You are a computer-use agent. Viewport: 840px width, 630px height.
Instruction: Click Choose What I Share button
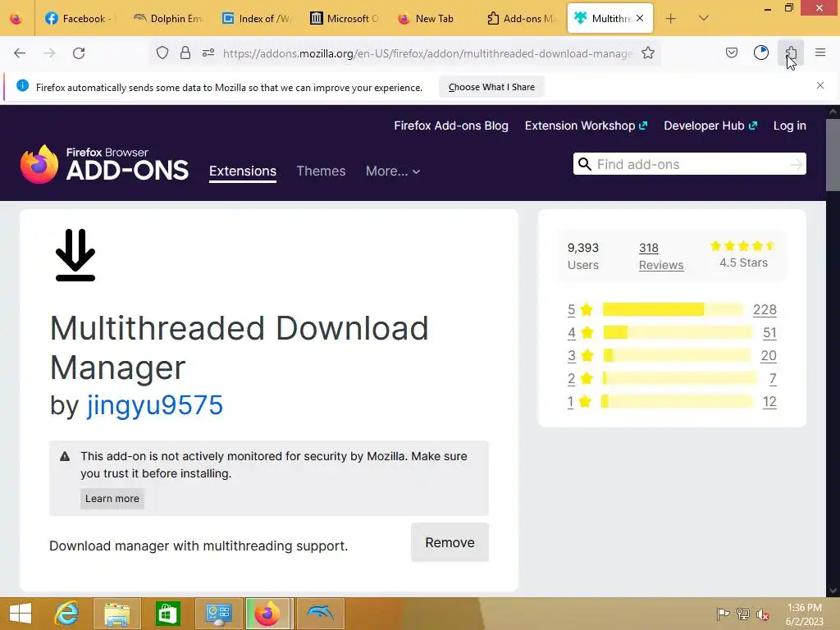click(x=491, y=87)
